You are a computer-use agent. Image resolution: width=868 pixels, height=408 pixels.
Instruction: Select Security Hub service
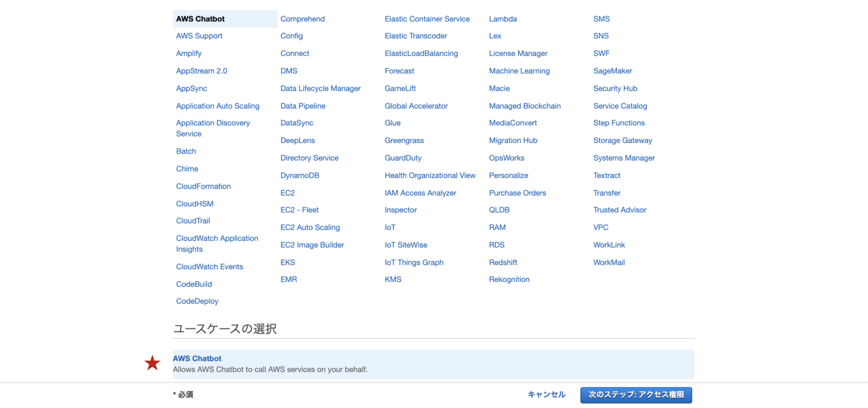tap(615, 89)
